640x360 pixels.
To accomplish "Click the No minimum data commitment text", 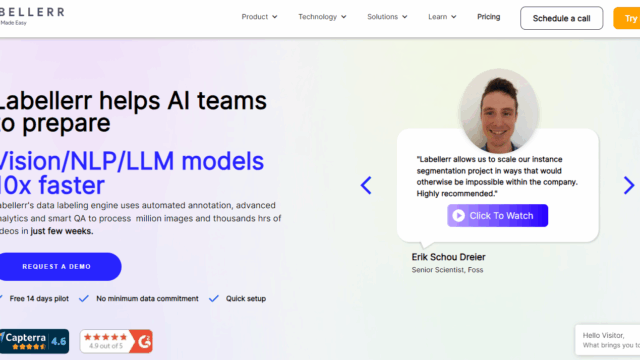I will coord(147,299).
